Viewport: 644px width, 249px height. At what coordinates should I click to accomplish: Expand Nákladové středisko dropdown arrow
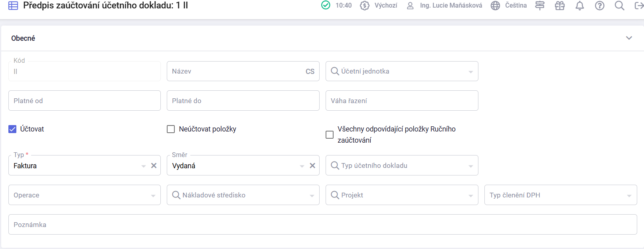(x=312, y=196)
